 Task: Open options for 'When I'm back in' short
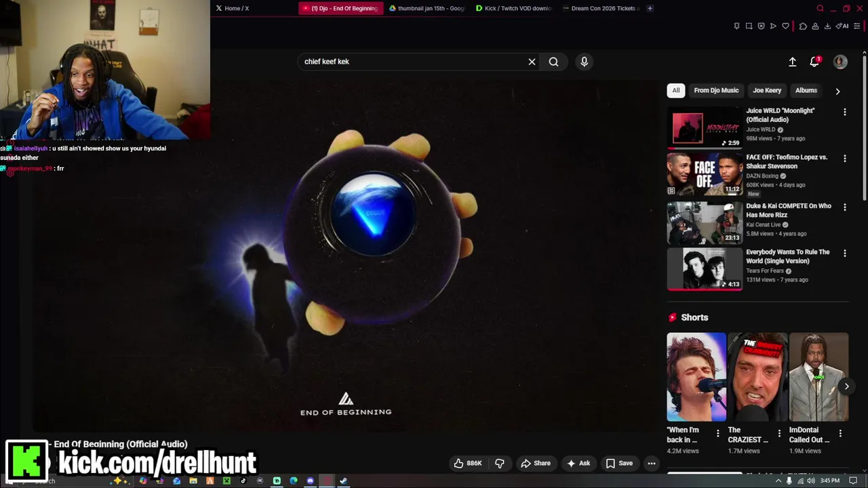click(718, 434)
